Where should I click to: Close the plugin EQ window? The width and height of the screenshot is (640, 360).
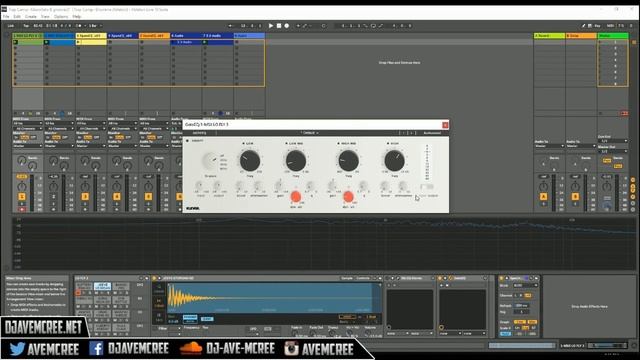445,125
